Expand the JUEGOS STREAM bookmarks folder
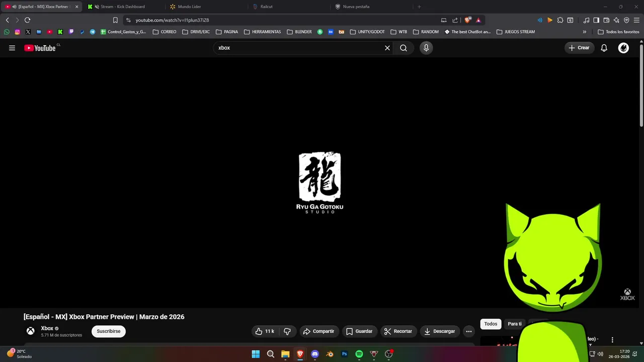Viewport: 644px width, 362px height. coord(516,32)
